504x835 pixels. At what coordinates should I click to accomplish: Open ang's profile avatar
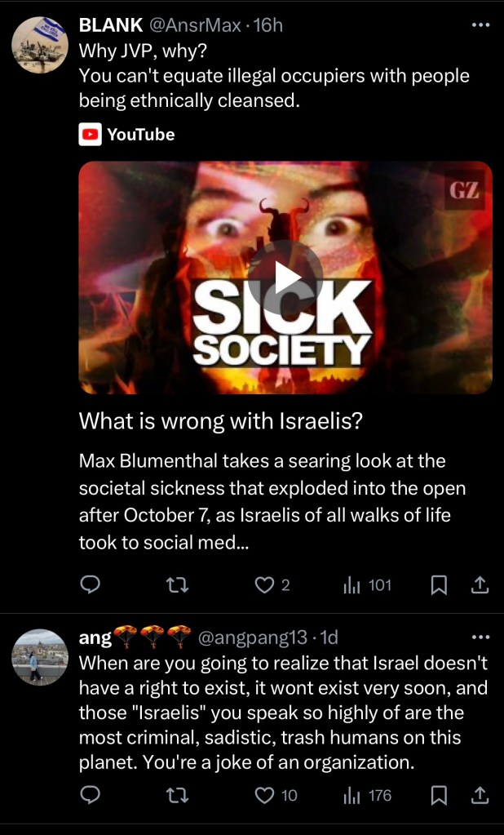tap(40, 657)
